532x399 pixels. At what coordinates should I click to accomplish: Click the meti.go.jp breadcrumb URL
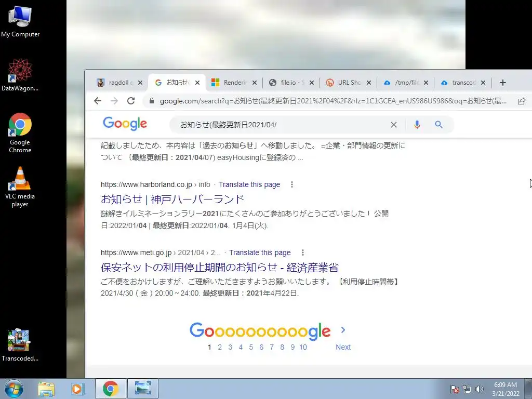(161, 252)
